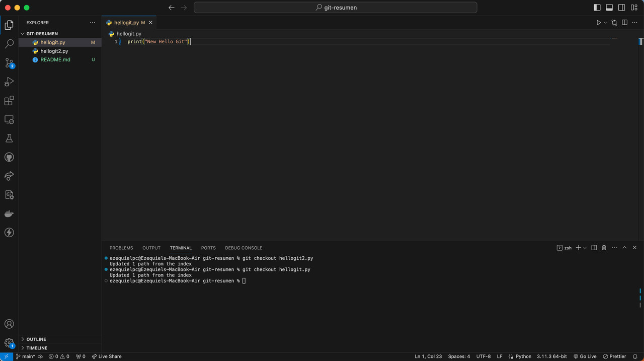This screenshot has height=361, width=644.
Task: Switch to the PROBLEMS panel tab
Action: (121, 248)
